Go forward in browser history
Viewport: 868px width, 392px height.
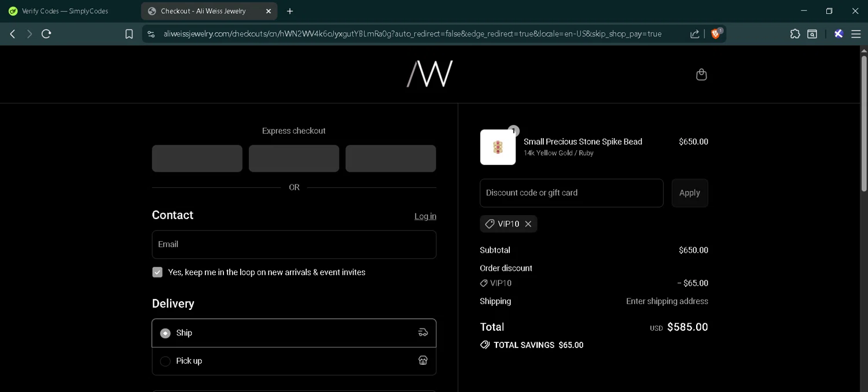(29, 34)
